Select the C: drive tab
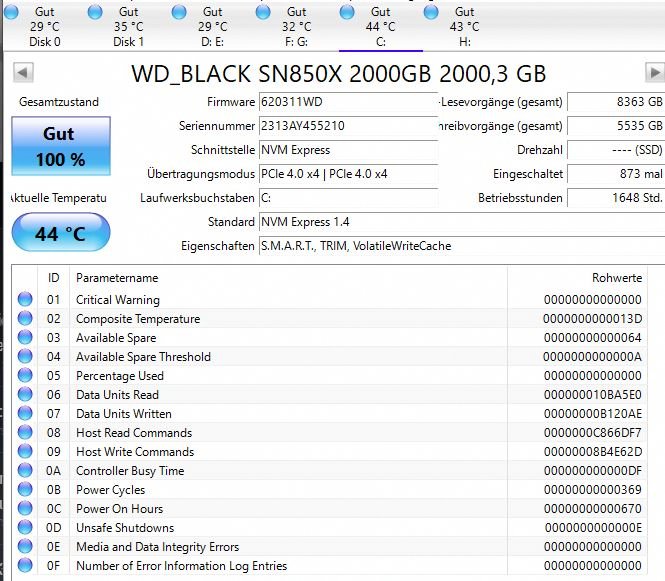Screen dimensions: 665x581 [380, 26]
